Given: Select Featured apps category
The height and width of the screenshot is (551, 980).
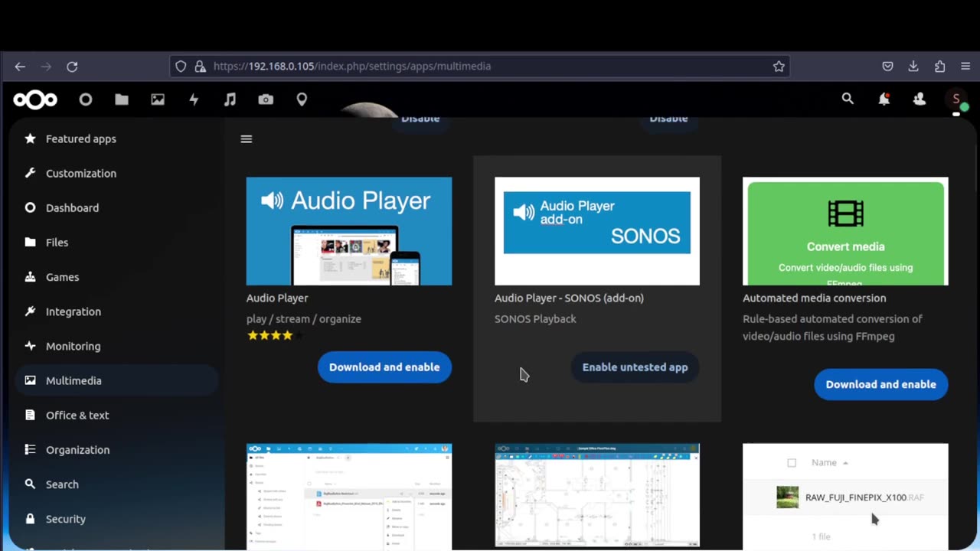Looking at the screenshot, I should [x=116, y=139].
